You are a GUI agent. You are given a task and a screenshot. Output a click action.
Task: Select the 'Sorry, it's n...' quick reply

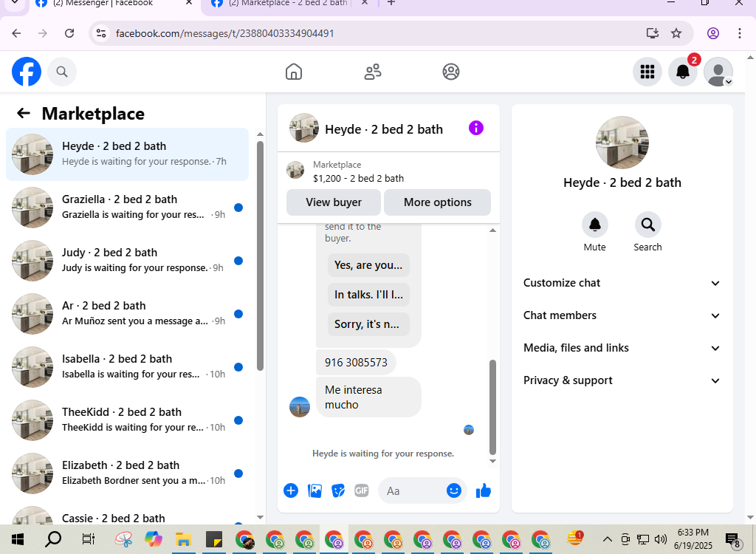[x=368, y=324]
